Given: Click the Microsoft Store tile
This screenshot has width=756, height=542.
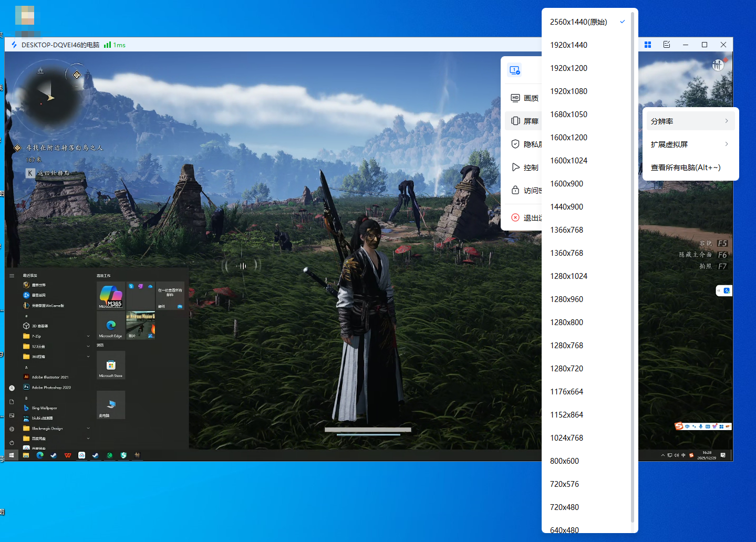Looking at the screenshot, I should click(x=111, y=366).
